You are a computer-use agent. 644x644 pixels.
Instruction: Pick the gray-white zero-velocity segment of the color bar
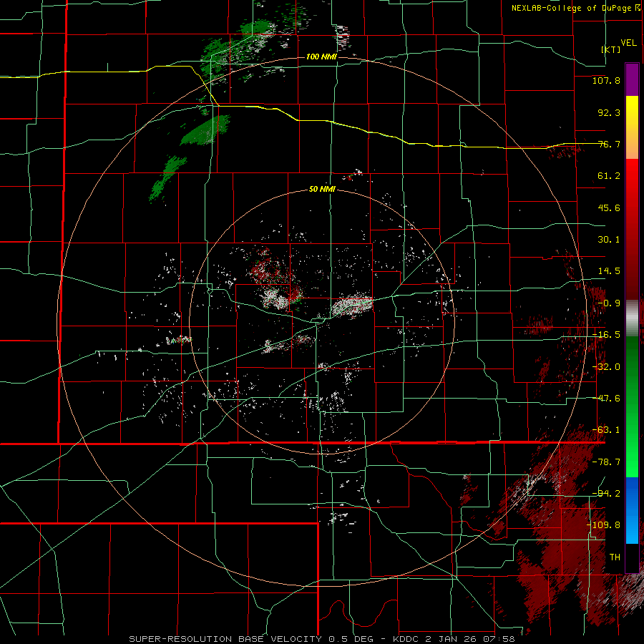(632, 318)
